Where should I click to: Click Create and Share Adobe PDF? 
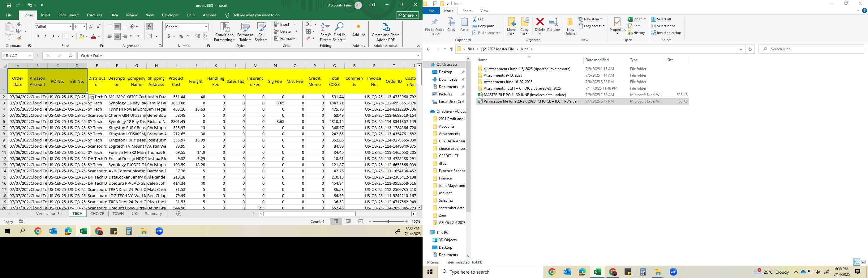tap(385, 32)
